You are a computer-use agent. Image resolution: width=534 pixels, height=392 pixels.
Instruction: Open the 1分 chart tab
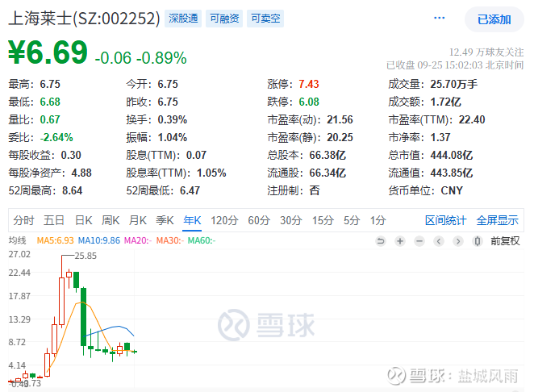(x=378, y=220)
